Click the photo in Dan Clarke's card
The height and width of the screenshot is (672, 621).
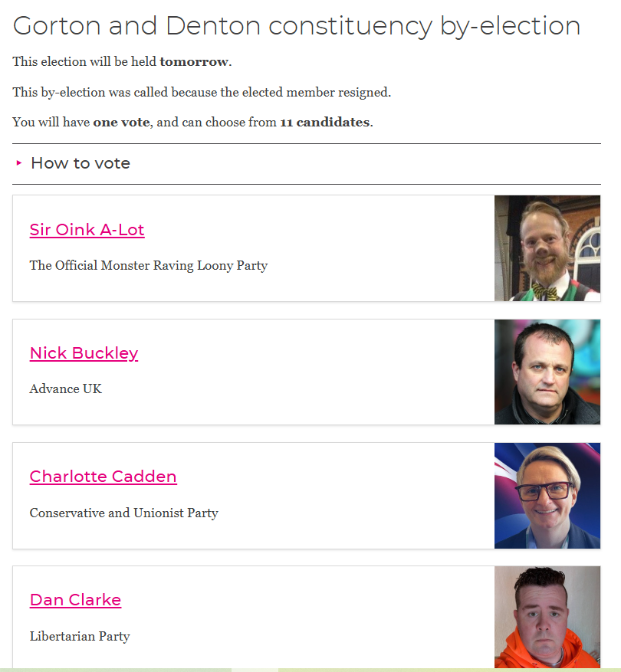click(x=547, y=617)
